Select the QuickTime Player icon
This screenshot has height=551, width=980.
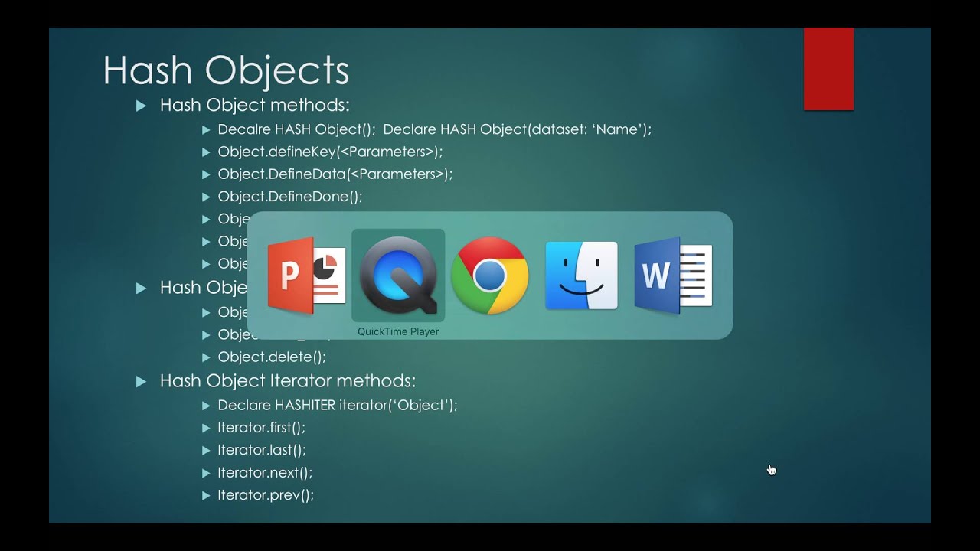pos(398,275)
